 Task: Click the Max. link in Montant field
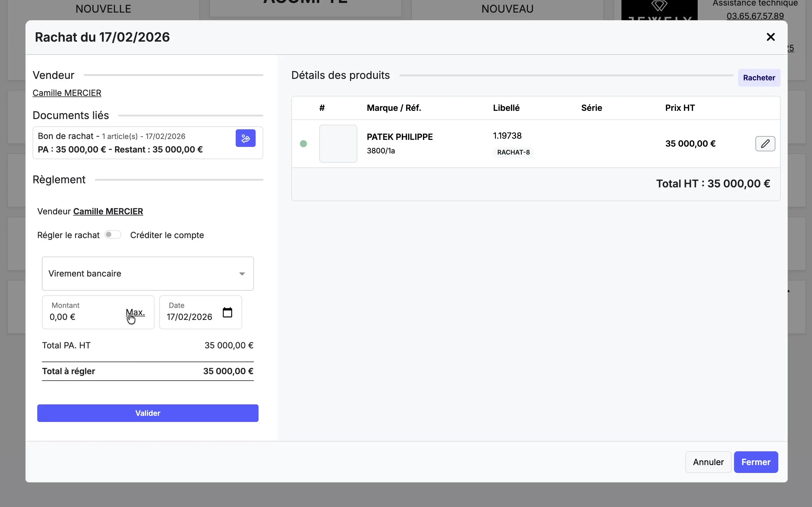pyautogui.click(x=135, y=313)
